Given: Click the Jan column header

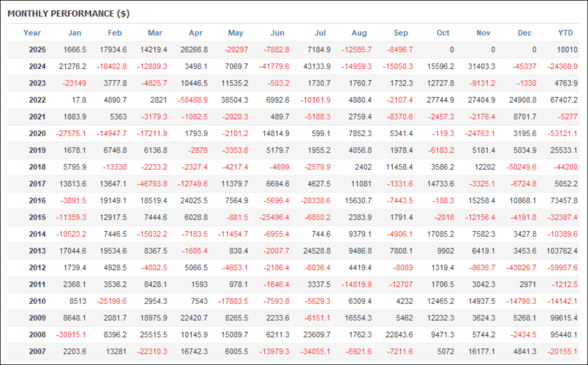Looking at the screenshot, I should 74,33.
